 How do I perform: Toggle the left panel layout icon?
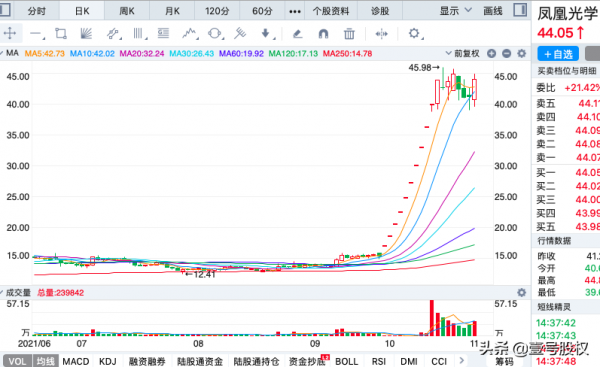click(5, 10)
